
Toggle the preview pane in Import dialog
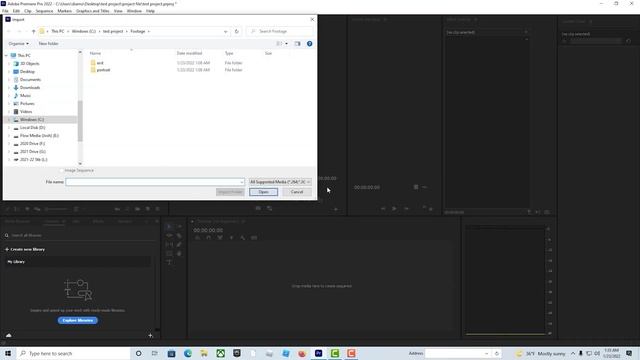point(297,44)
